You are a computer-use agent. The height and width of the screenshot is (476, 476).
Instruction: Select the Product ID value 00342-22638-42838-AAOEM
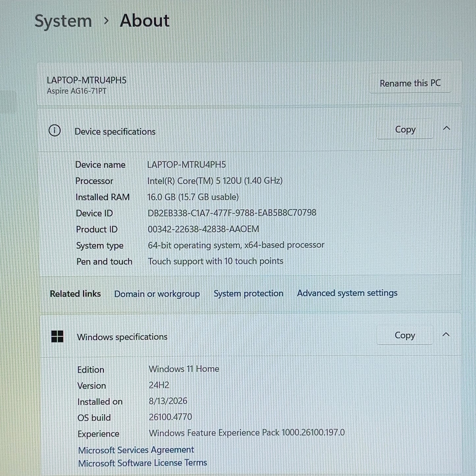[x=203, y=229]
